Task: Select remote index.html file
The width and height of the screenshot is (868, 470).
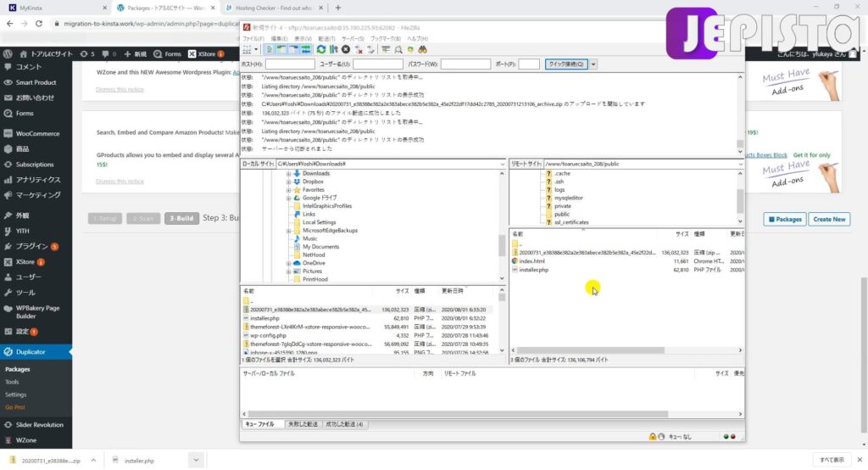Action: coord(531,261)
